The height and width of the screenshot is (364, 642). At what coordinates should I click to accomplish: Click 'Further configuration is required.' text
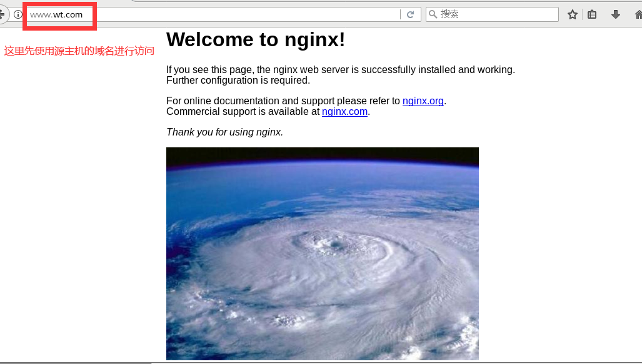click(x=238, y=80)
